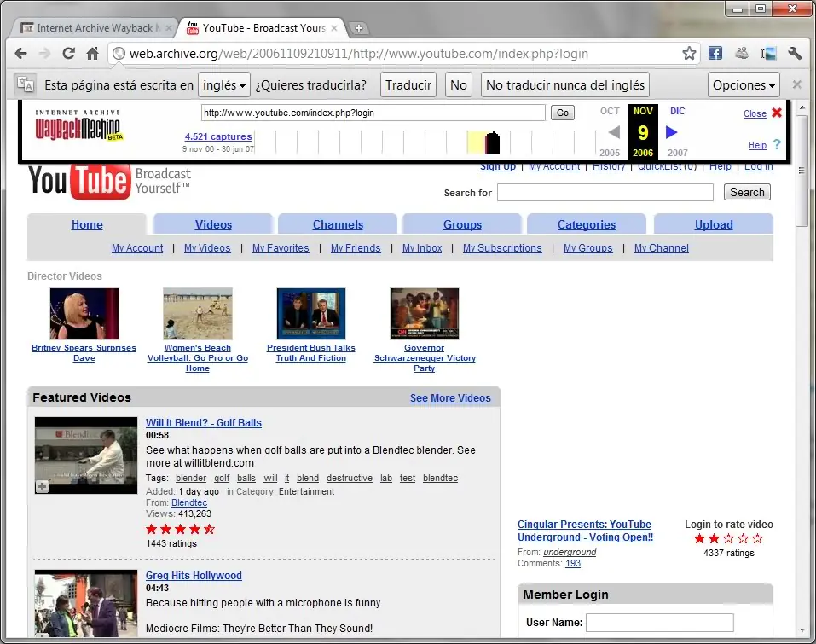This screenshot has width=816, height=644.
Task: Open the Channels tab
Action: tap(338, 224)
